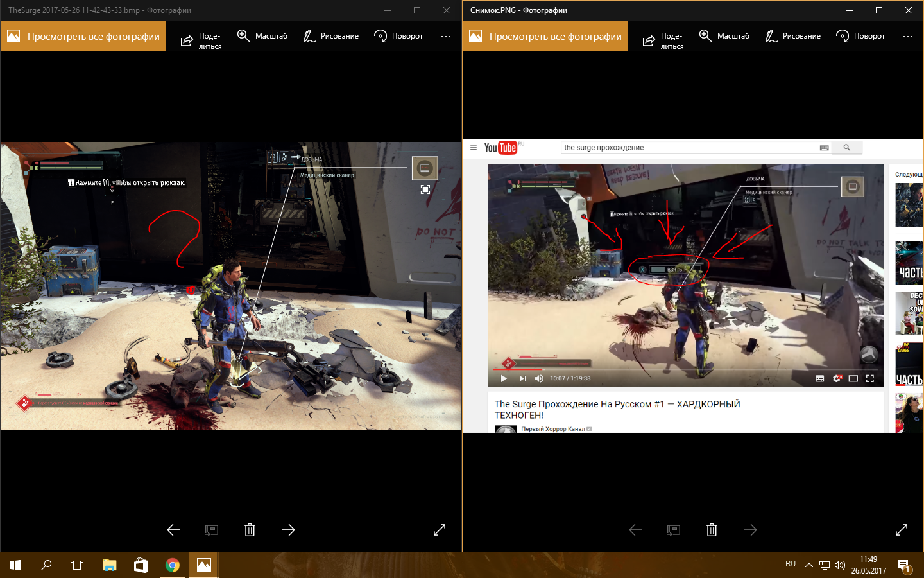Open the volume control in the tray
The height and width of the screenshot is (578, 924).
click(x=840, y=565)
